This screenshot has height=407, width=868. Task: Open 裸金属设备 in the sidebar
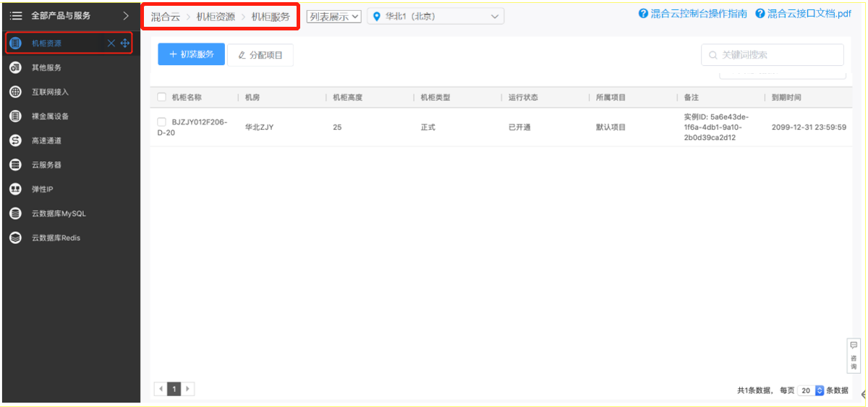pos(50,116)
